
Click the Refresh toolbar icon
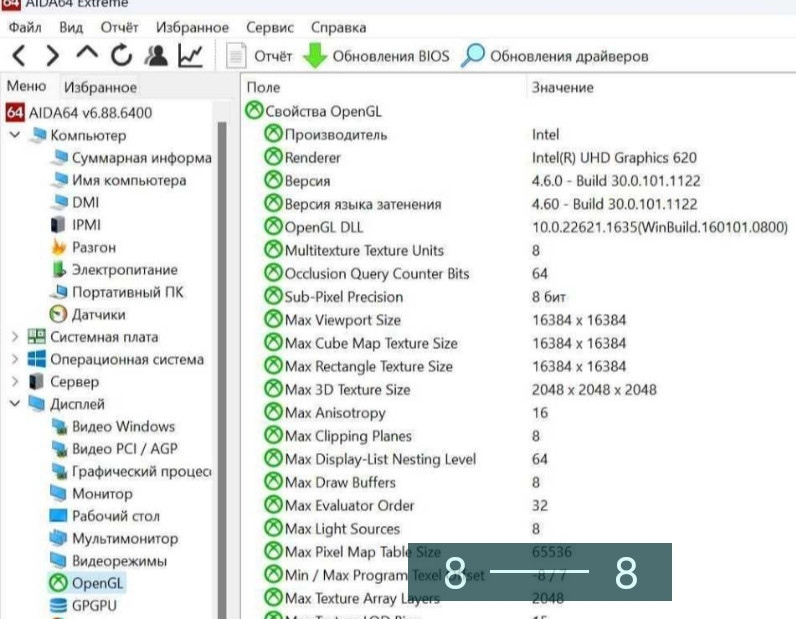122,56
